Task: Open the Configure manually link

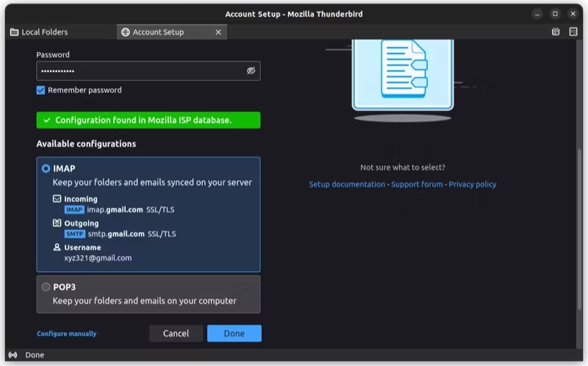Action: tap(67, 334)
